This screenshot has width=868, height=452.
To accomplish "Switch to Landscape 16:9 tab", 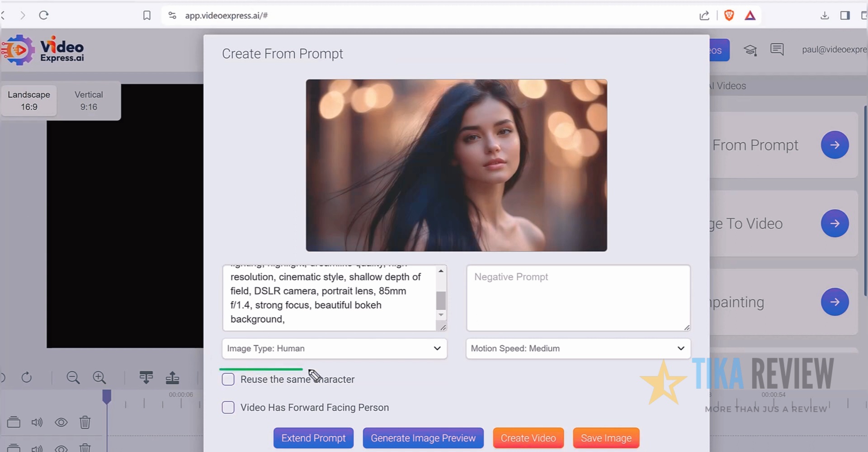I will (29, 101).
